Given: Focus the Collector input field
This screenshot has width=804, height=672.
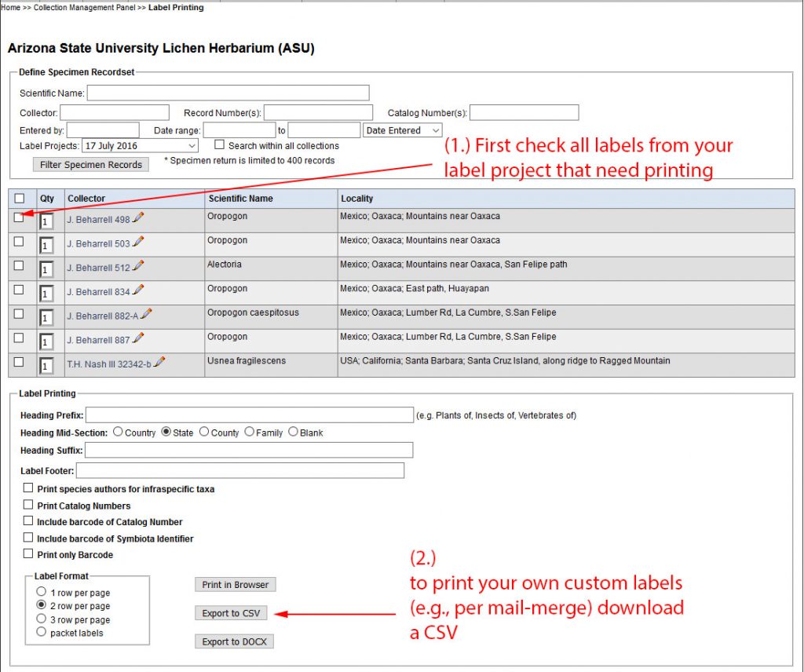Looking at the screenshot, I should pos(115,112).
